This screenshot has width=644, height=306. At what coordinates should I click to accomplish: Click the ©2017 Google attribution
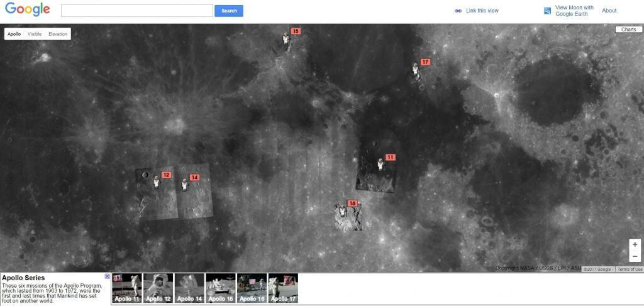(x=597, y=269)
